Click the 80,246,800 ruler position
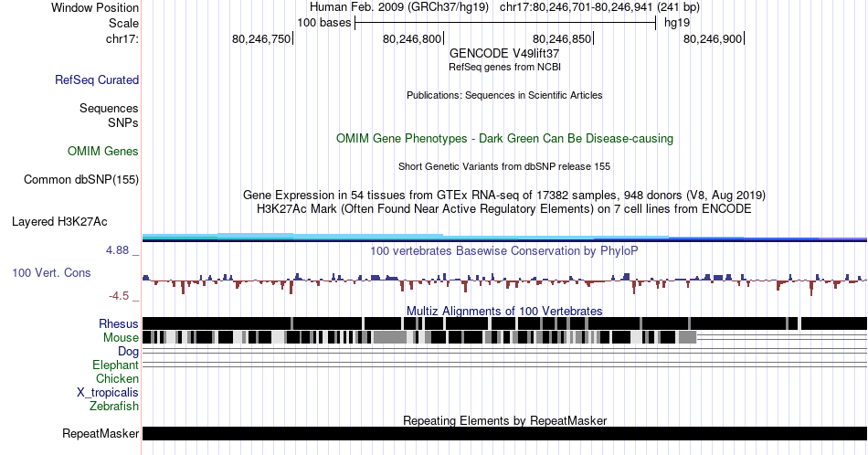 coord(412,38)
